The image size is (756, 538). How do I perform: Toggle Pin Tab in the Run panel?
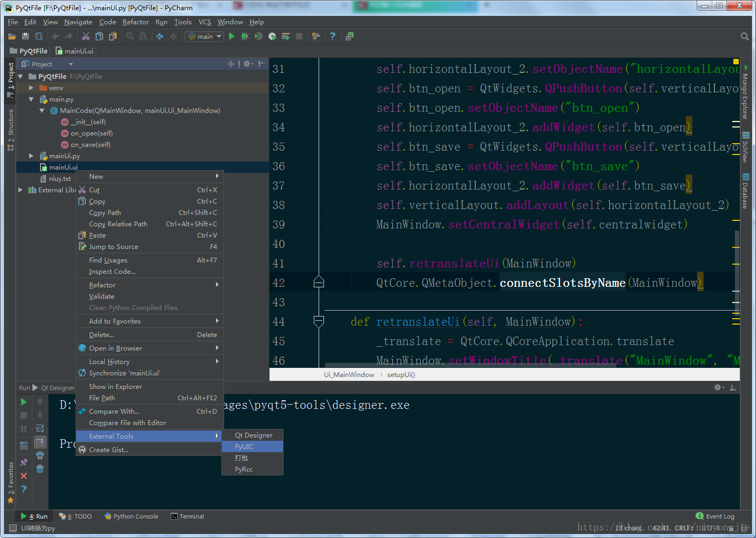point(24,462)
